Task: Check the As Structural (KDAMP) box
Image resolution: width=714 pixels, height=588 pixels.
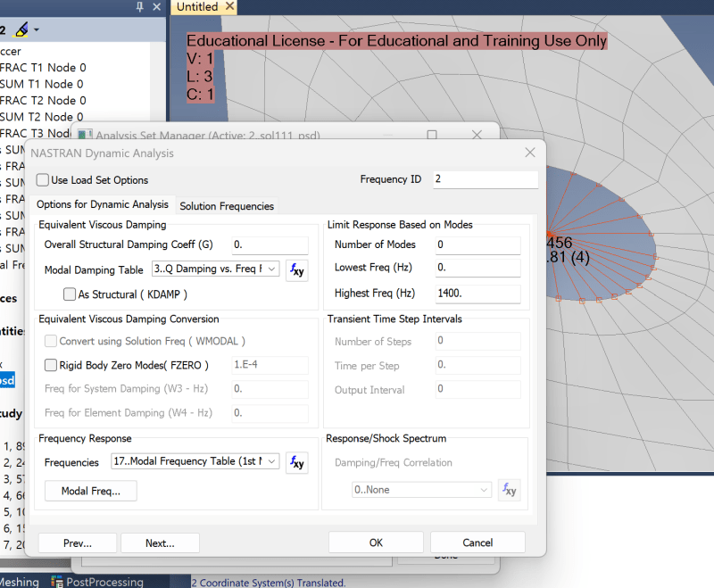Action: click(x=69, y=294)
